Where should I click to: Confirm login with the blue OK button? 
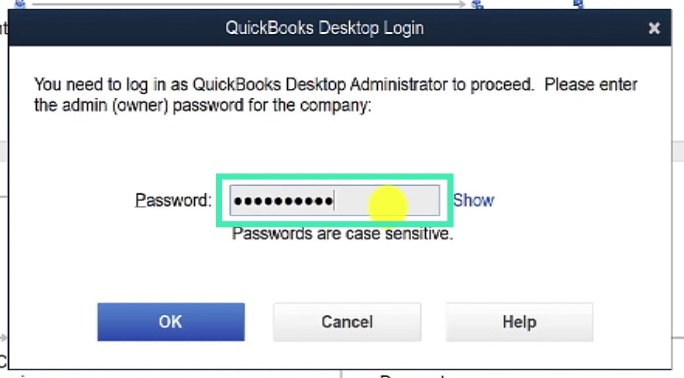pyautogui.click(x=171, y=322)
